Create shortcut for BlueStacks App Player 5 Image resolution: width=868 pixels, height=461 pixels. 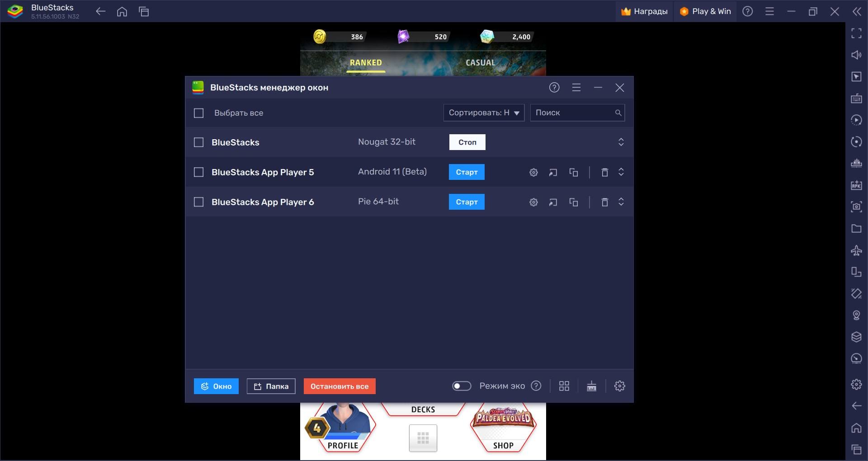(x=553, y=172)
